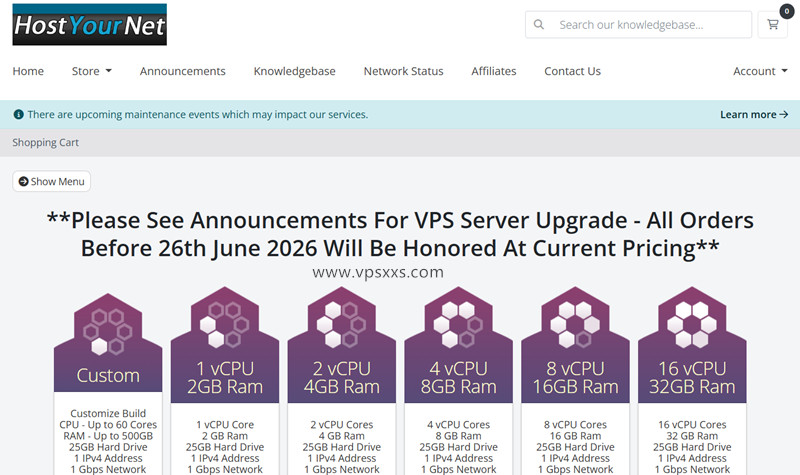
Task: Click the HostYourNet logo
Action: point(89,24)
